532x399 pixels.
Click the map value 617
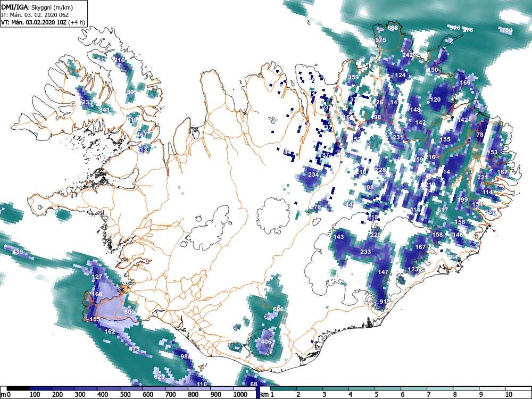(x=443, y=210)
